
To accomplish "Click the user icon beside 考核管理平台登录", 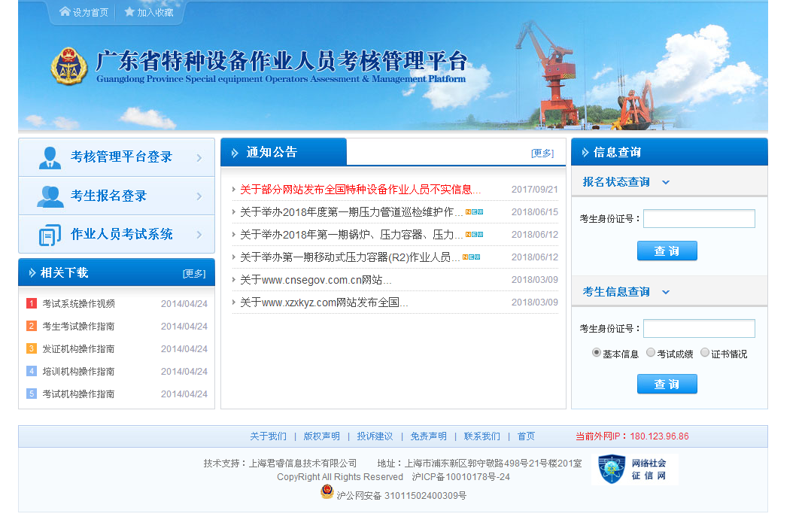I will pyautogui.click(x=50, y=157).
